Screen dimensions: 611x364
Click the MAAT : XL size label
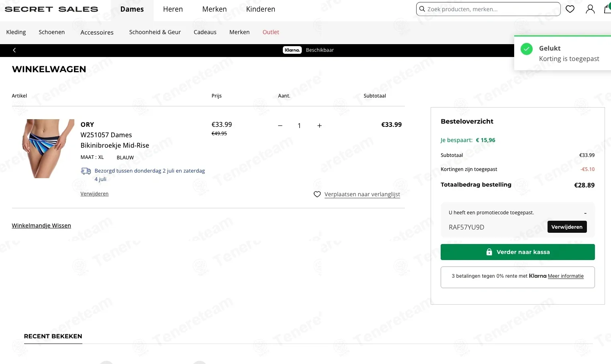[x=92, y=157]
